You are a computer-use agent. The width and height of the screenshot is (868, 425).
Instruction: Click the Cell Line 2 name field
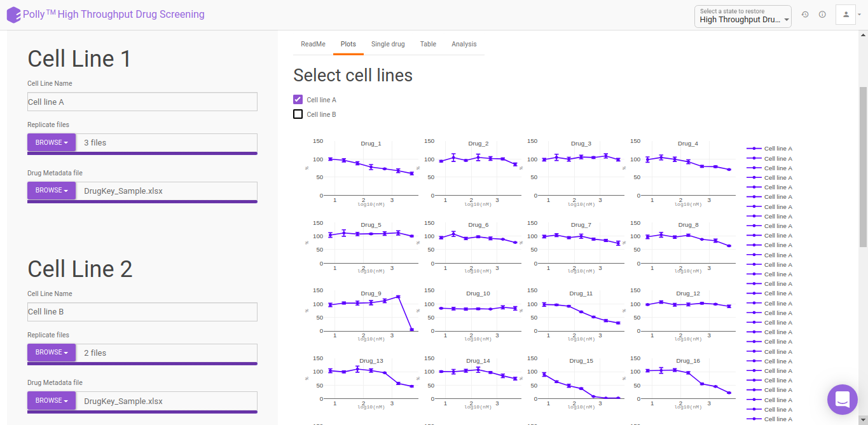(x=142, y=312)
